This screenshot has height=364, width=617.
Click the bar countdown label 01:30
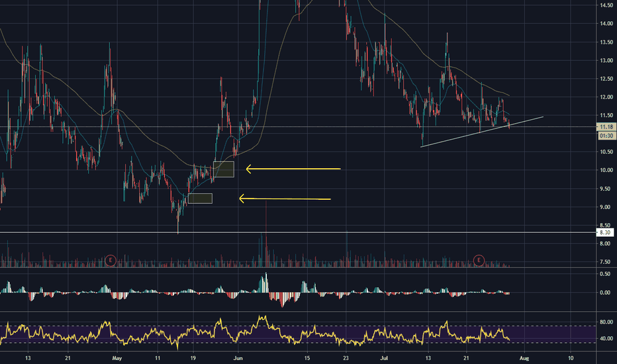point(606,136)
